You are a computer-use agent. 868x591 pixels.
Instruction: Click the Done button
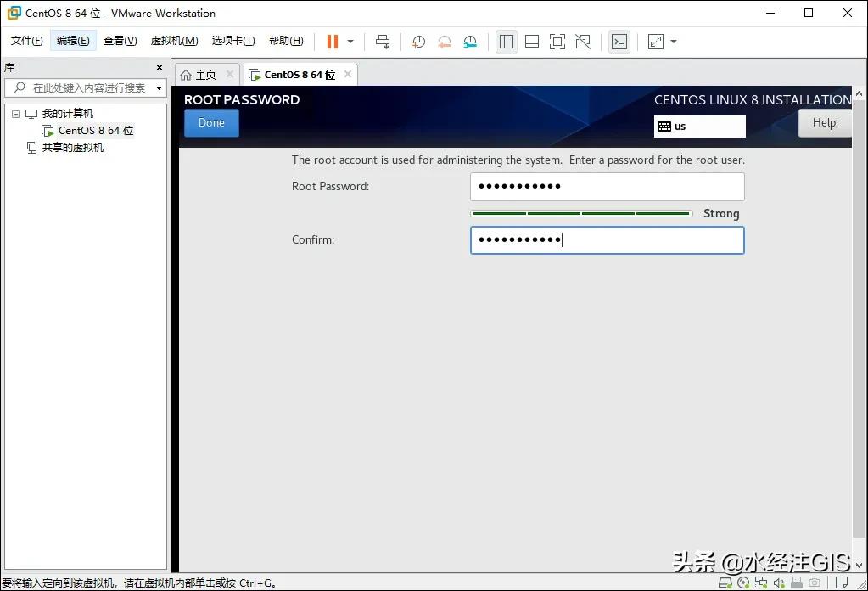click(x=210, y=122)
